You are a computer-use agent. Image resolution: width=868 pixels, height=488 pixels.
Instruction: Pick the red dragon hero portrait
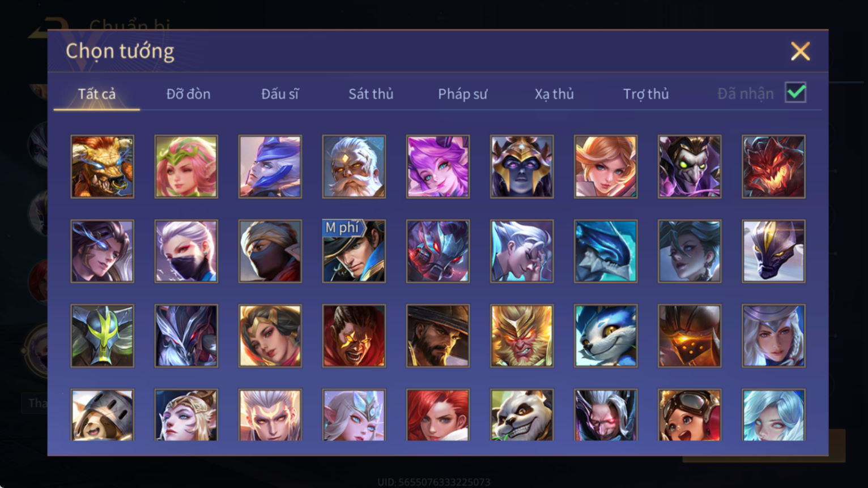pos(773,166)
